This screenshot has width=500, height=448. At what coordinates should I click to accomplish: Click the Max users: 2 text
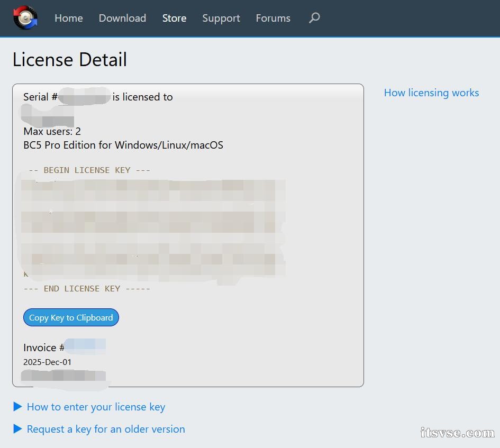pos(52,131)
